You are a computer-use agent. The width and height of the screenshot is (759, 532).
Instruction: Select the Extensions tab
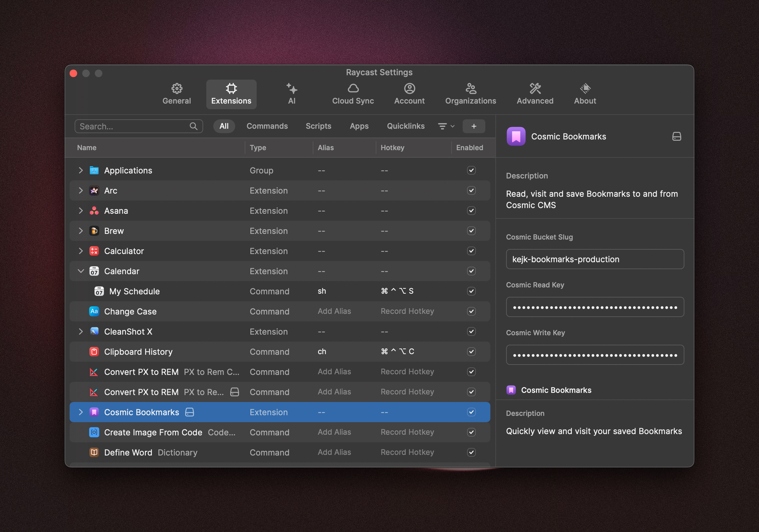tap(231, 94)
